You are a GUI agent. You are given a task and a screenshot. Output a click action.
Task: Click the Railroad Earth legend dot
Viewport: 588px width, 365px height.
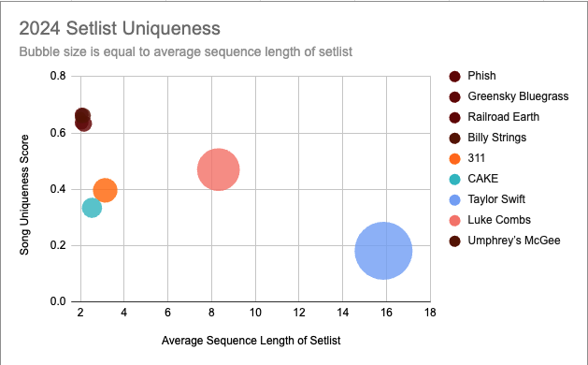tap(454, 118)
